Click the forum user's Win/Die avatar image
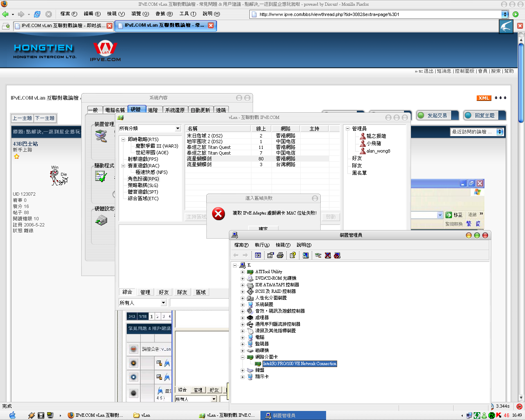The image size is (525, 420). (x=59, y=176)
